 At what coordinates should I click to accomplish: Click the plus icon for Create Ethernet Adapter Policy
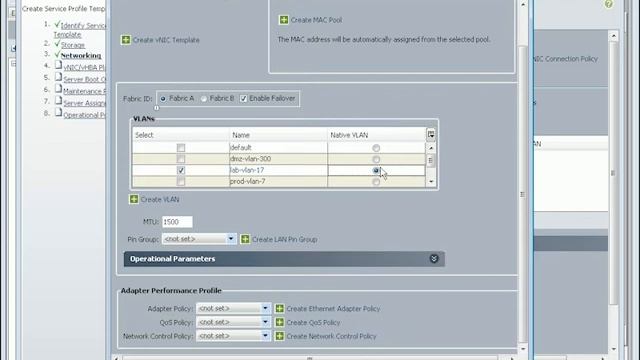pyautogui.click(x=279, y=309)
